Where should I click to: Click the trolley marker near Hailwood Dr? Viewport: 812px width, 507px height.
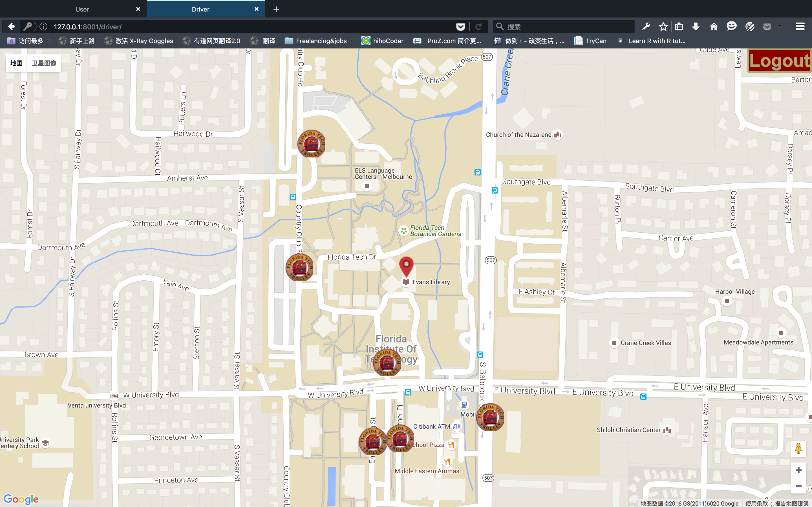click(311, 144)
